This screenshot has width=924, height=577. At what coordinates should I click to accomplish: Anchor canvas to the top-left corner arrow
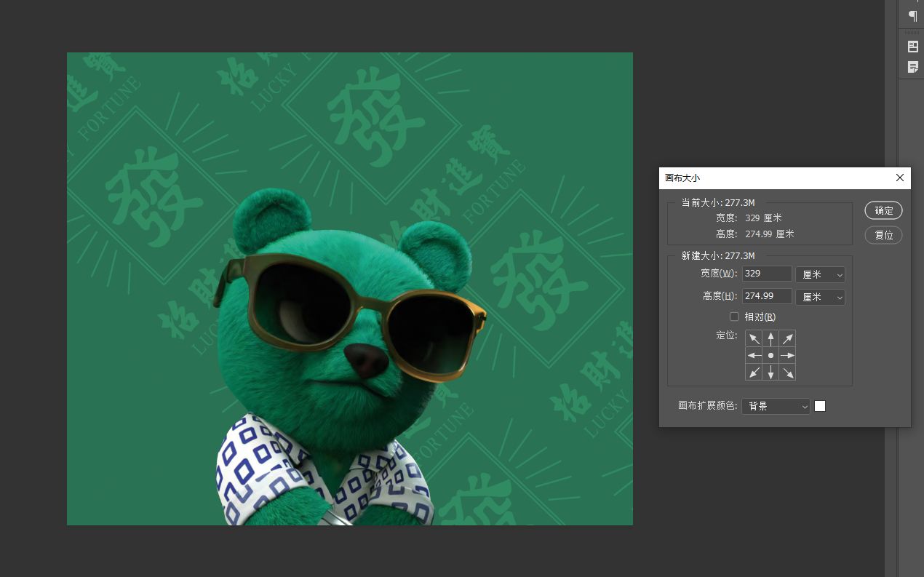tap(754, 338)
